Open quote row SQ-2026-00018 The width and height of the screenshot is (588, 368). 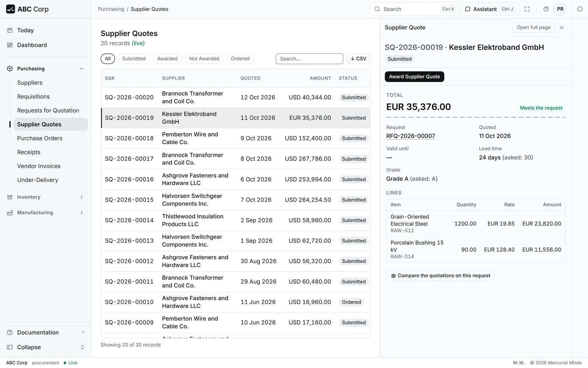pyautogui.click(x=236, y=138)
